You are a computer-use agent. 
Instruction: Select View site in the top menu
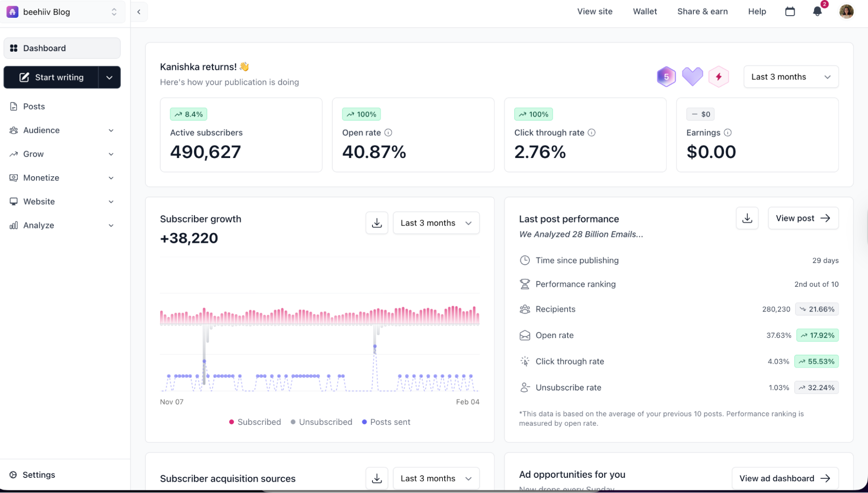tap(594, 11)
